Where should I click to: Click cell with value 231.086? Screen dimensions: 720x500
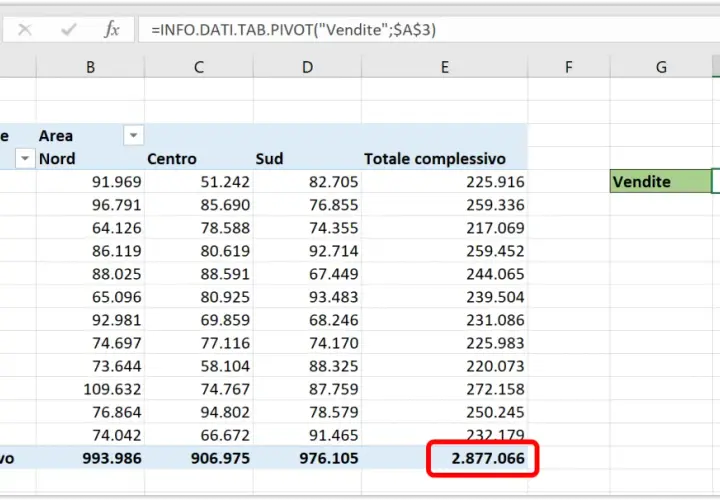click(444, 320)
